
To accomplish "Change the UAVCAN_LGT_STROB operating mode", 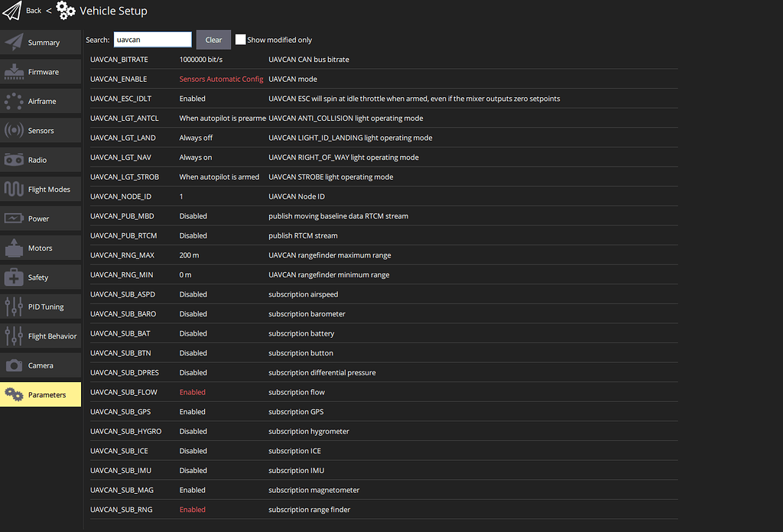I will pos(222,177).
